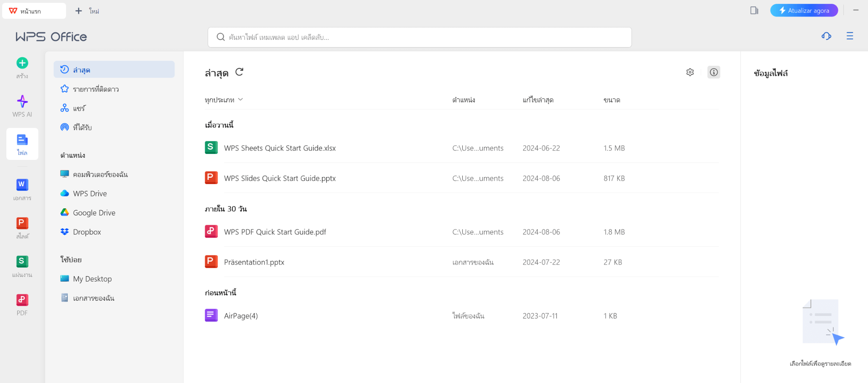Open list settings gear icon
Image resolution: width=868 pixels, height=383 pixels.
click(690, 72)
